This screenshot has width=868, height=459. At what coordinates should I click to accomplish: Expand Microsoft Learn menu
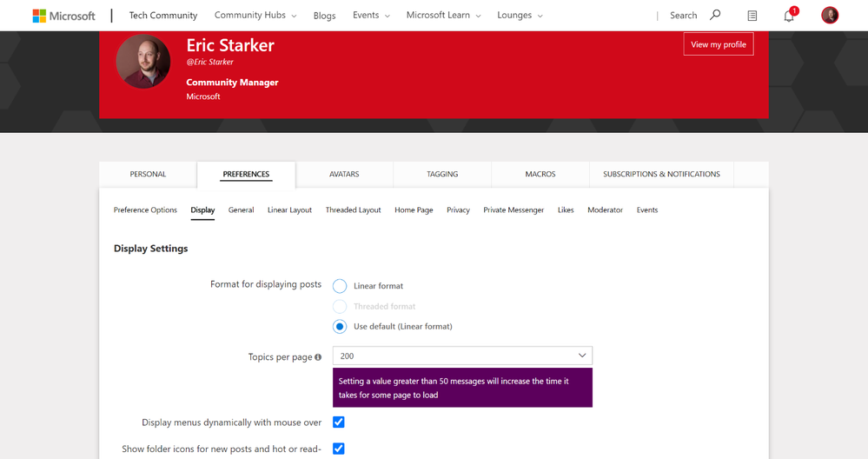click(443, 16)
